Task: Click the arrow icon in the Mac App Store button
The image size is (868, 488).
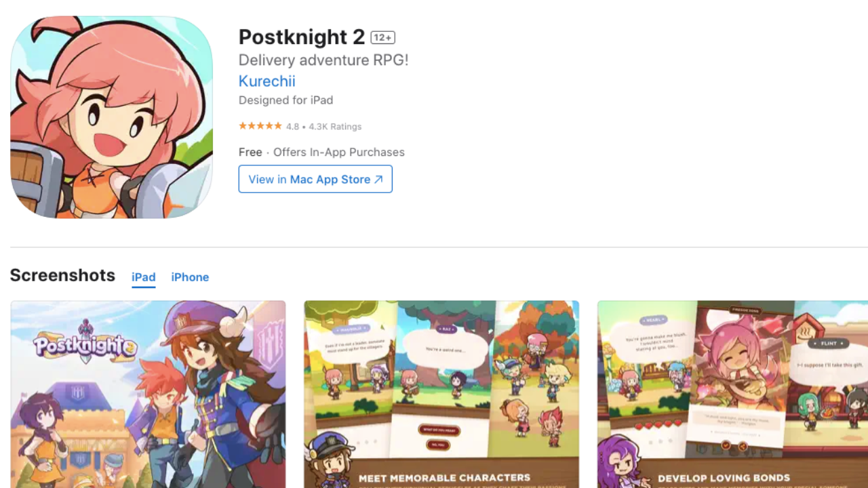Action: click(378, 180)
